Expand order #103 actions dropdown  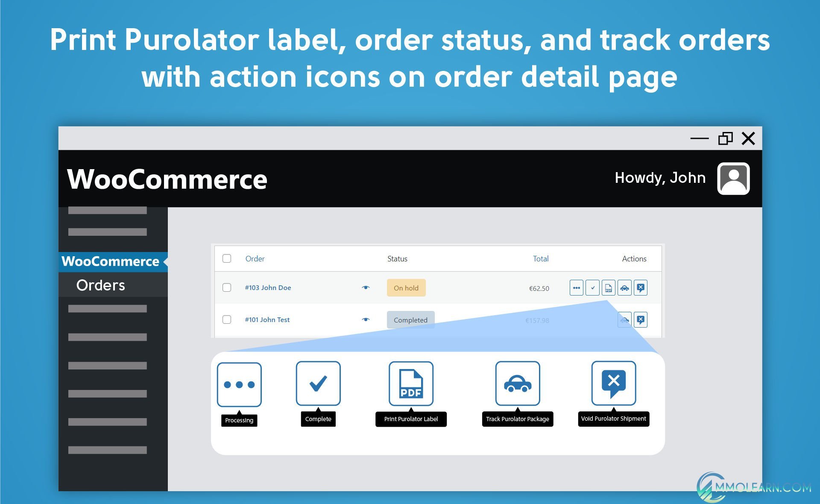576,287
